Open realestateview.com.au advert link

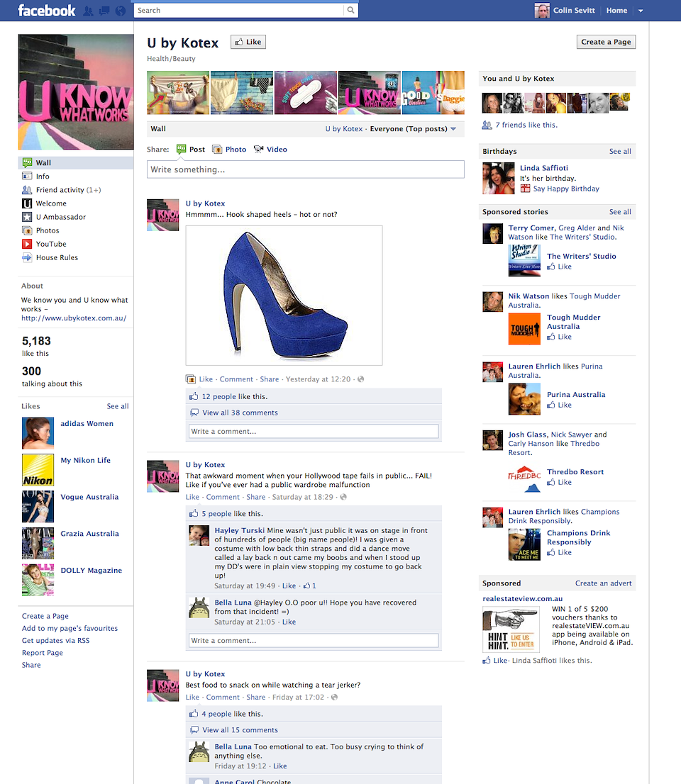522,598
